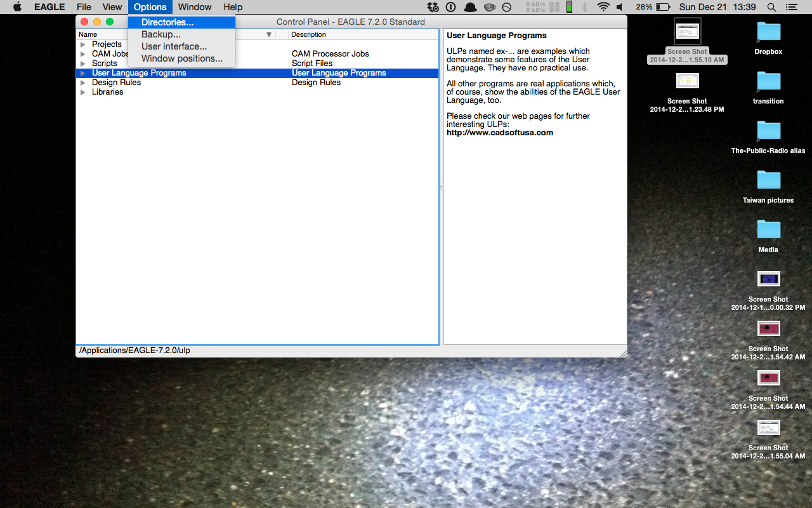Expand the Libraries tree node
Screen dimensions: 812x508
pyautogui.click(x=83, y=92)
